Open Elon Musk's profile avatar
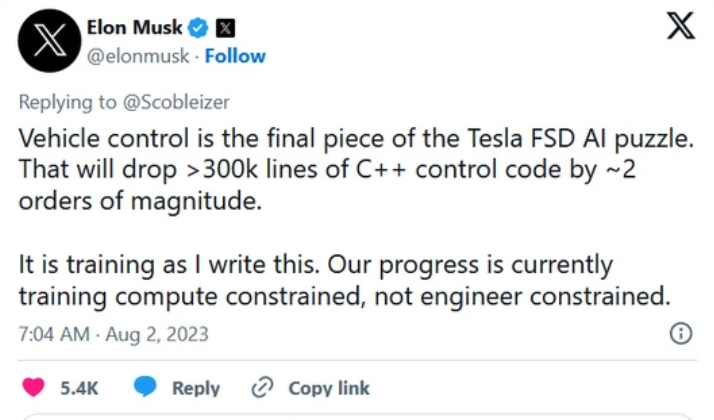The height and width of the screenshot is (420, 714). pyautogui.click(x=49, y=41)
